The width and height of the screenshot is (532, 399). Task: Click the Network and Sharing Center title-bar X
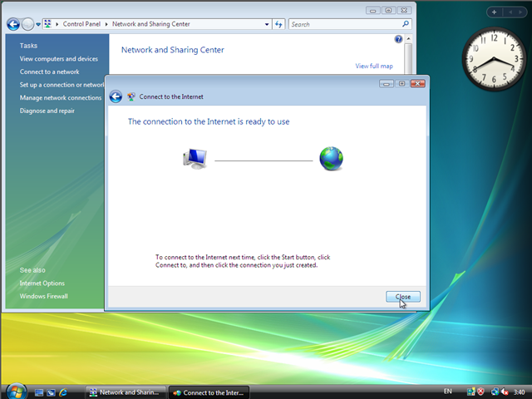404,11
